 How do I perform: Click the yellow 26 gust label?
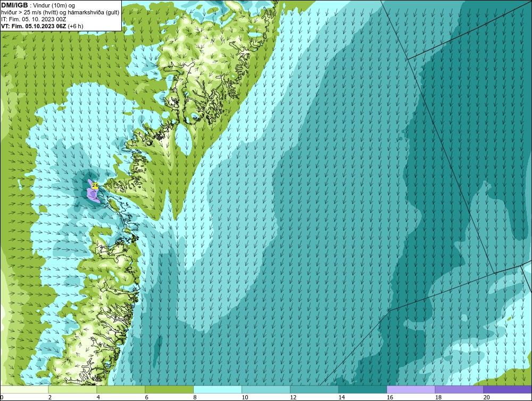(x=95, y=185)
